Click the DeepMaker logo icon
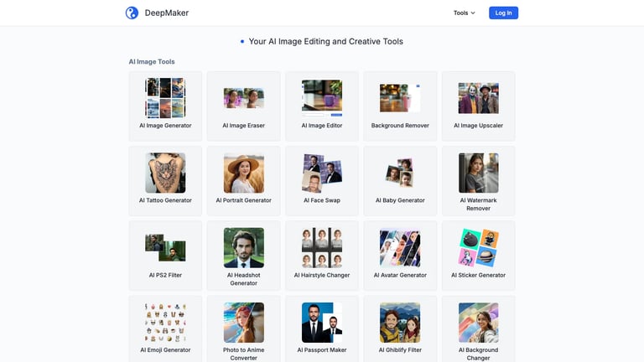The height and width of the screenshot is (362, 644). pos(132,13)
